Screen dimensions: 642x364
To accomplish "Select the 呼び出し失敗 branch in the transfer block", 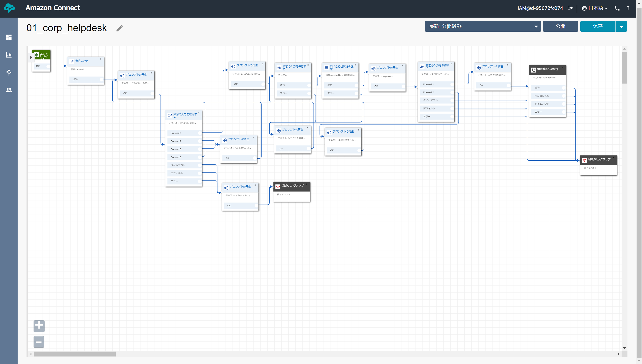I will point(548,96).
